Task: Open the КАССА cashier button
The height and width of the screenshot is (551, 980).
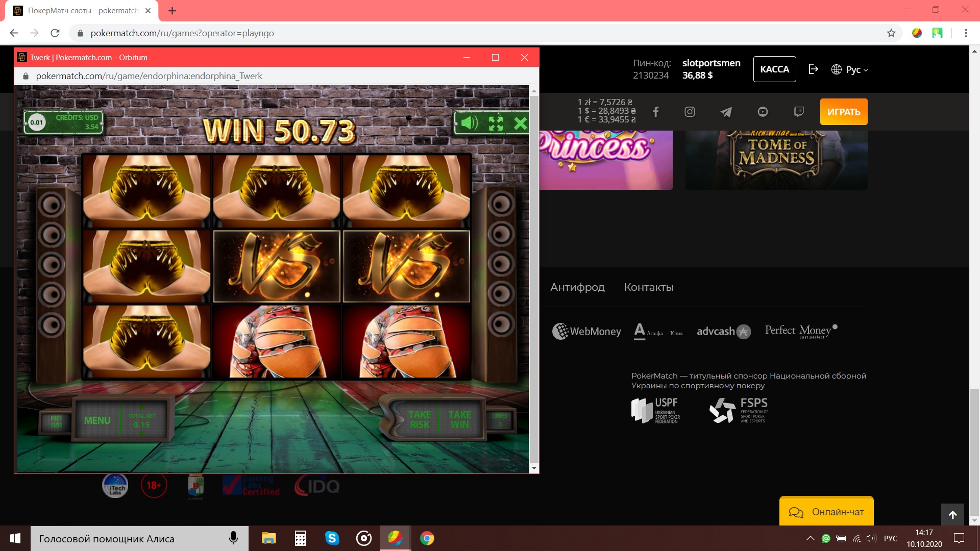Action: (x=774, y=69)
